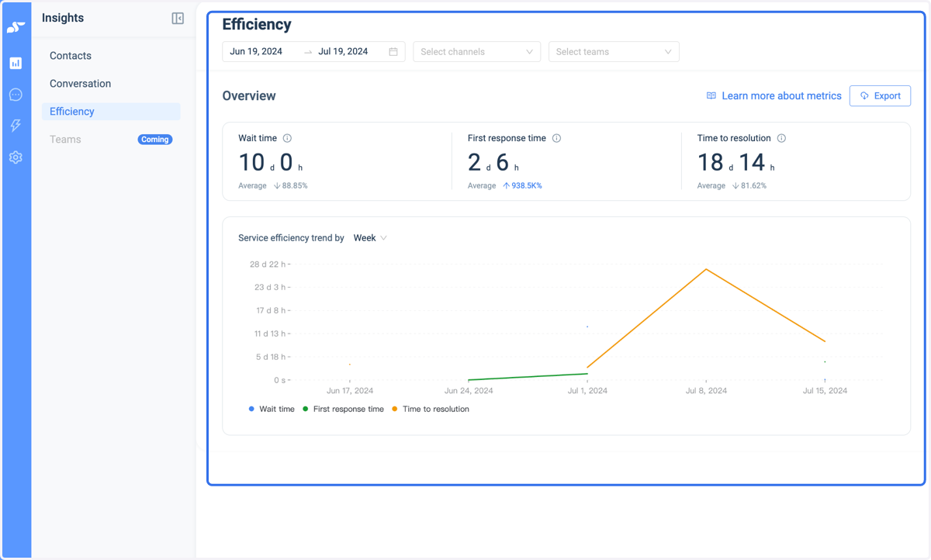Select the Efficiency menu item
This screenshot has height=560, width=931.
coord(111,112)
